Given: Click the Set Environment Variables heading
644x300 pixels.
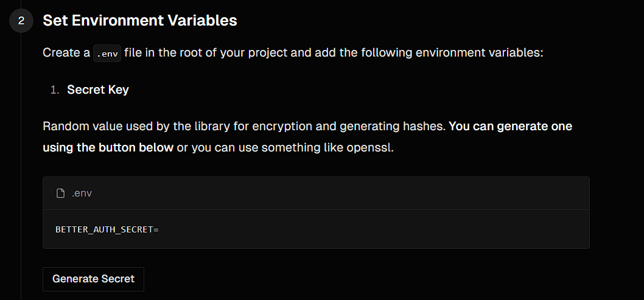Looking at the screenshot, I should 139,20.
